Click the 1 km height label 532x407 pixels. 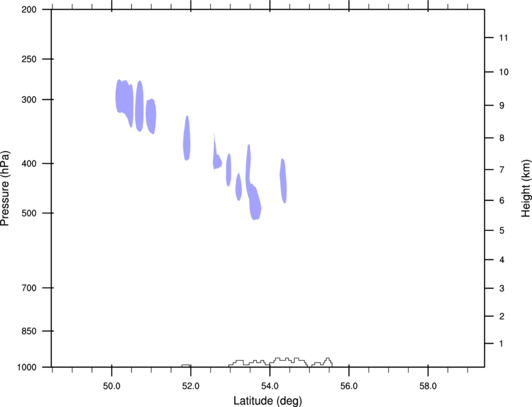501,344
